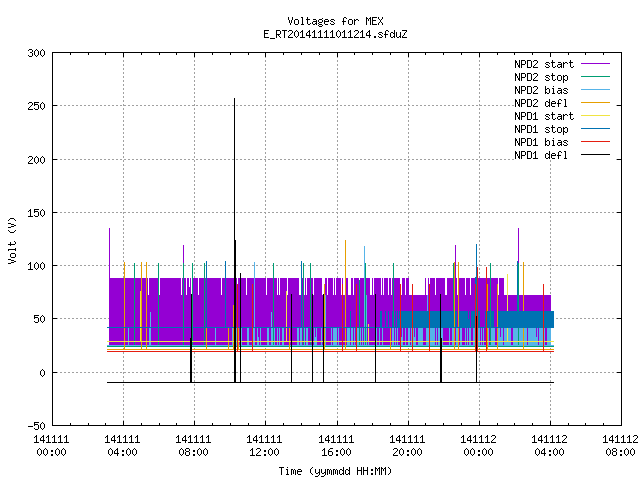Click the x-axis tick 141111 12:00

(x=264, y=446)
